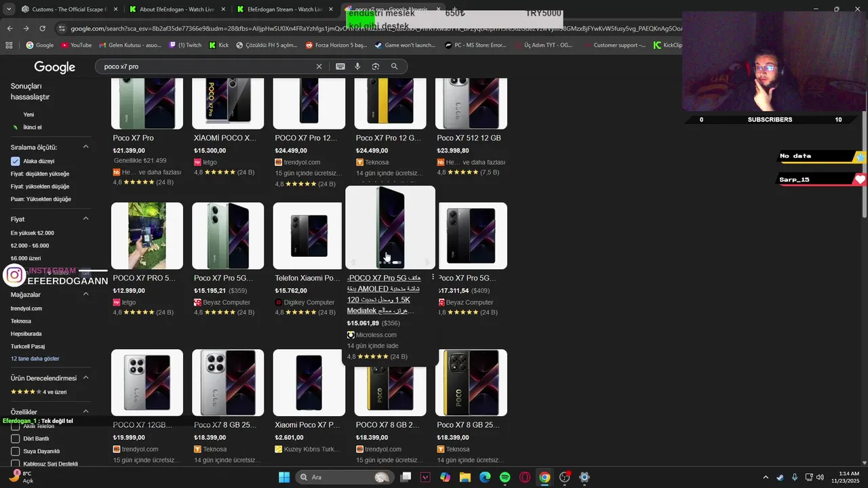868x488 pixels.
Task: Open the Kick bookmark
Action: 219,45
